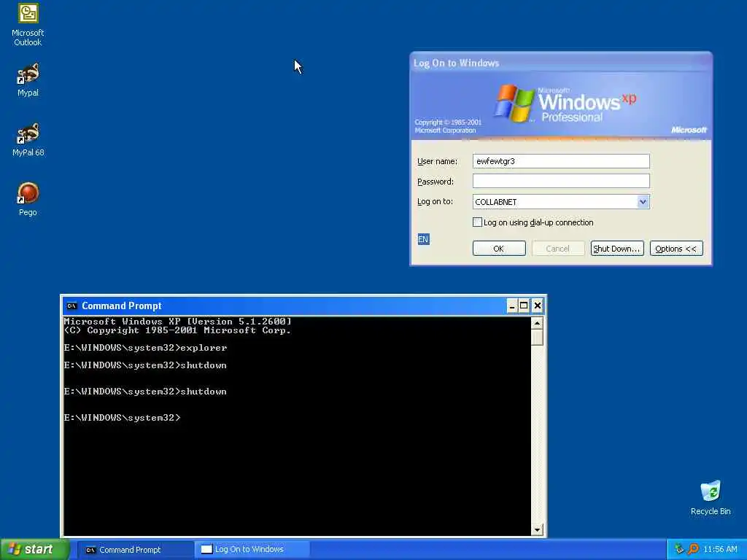
Task: Close the Command Prompt window
Action: click(538, 306)
